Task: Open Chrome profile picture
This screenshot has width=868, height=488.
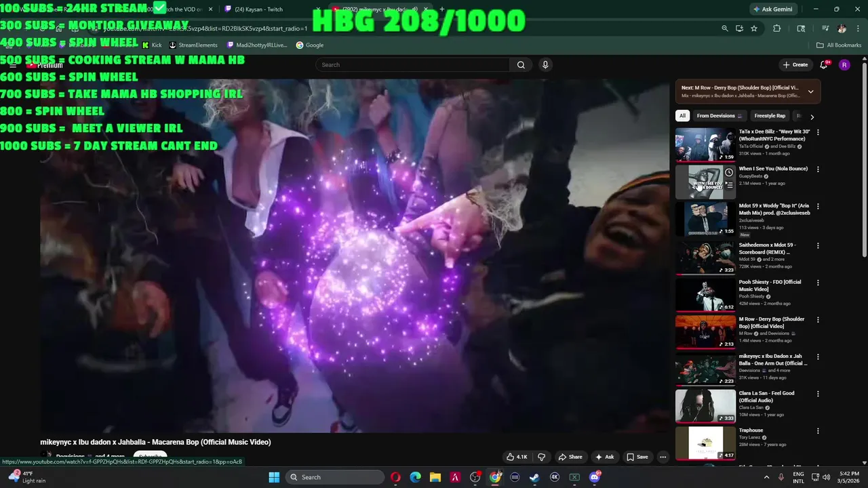Action: 842,28
